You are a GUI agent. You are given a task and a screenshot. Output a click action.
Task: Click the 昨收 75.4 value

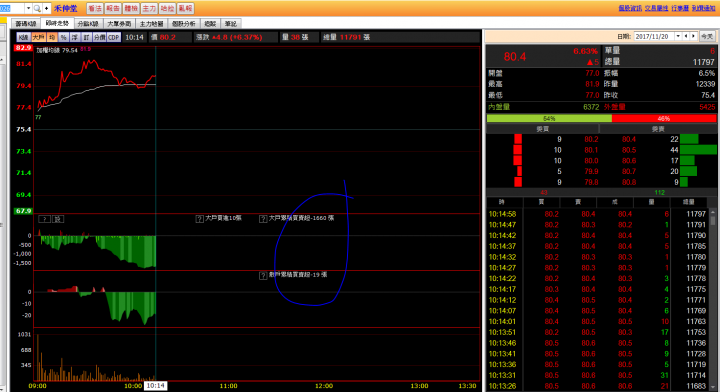tap(708, 95)
